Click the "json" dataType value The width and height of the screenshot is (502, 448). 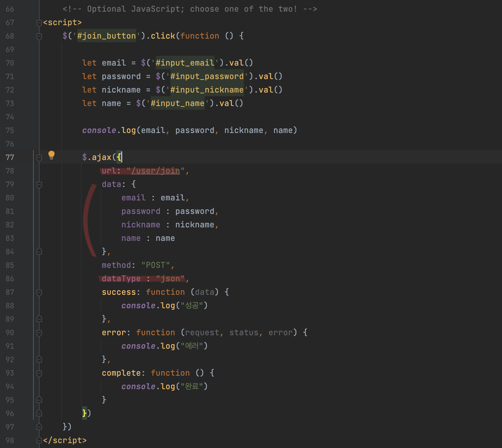click(170, 279)
